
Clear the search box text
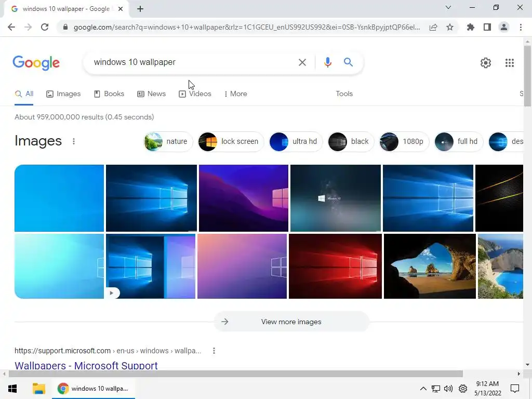(x=302, y=62)
